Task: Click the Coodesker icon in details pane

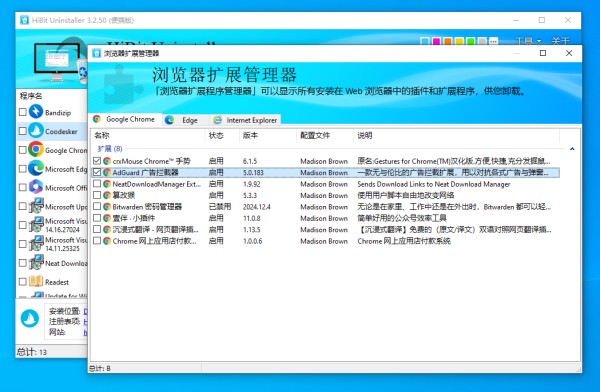Action: coord(30,318)
